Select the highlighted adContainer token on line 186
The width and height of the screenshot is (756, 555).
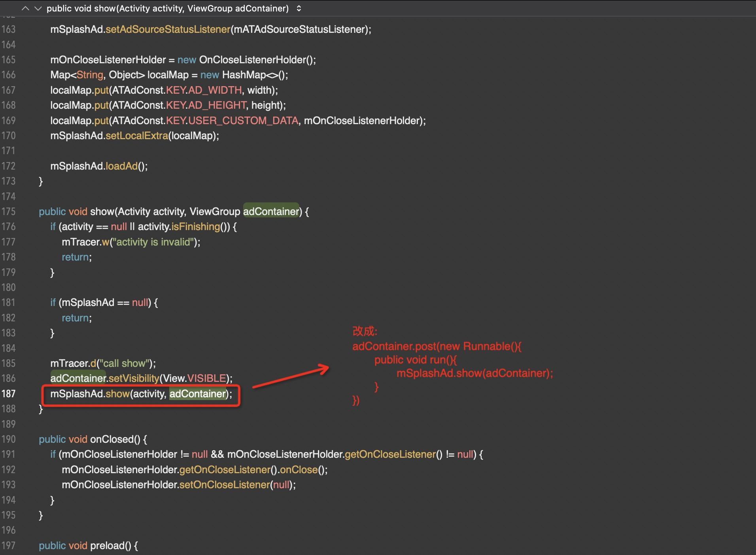[x=77, y=378]
